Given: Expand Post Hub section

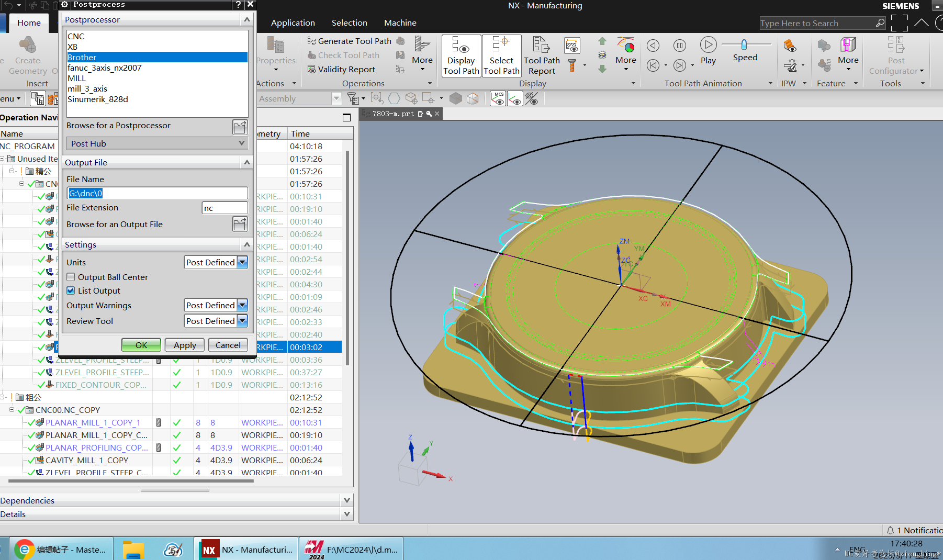Looking at the screenshot, I should pos(157,143).
